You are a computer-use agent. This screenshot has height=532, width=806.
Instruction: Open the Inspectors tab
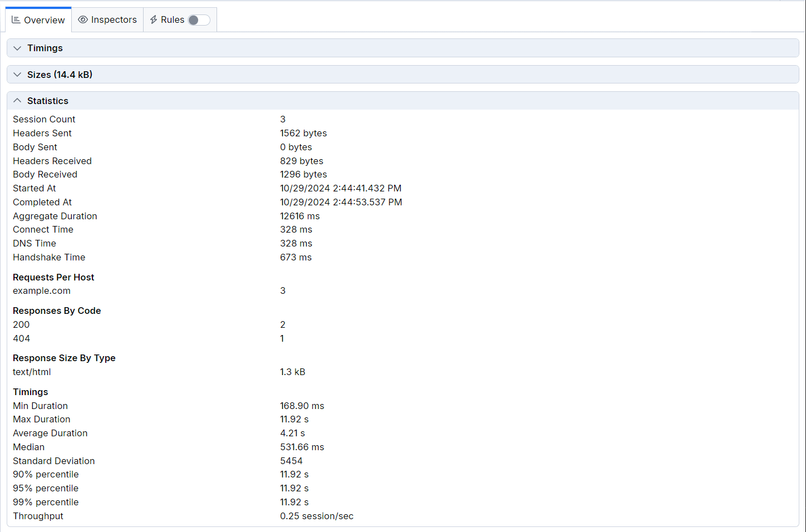[107, 20]
